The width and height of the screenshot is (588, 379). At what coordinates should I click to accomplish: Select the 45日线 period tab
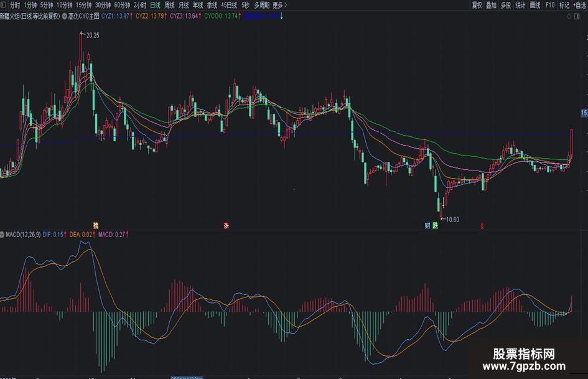point(229,5)
